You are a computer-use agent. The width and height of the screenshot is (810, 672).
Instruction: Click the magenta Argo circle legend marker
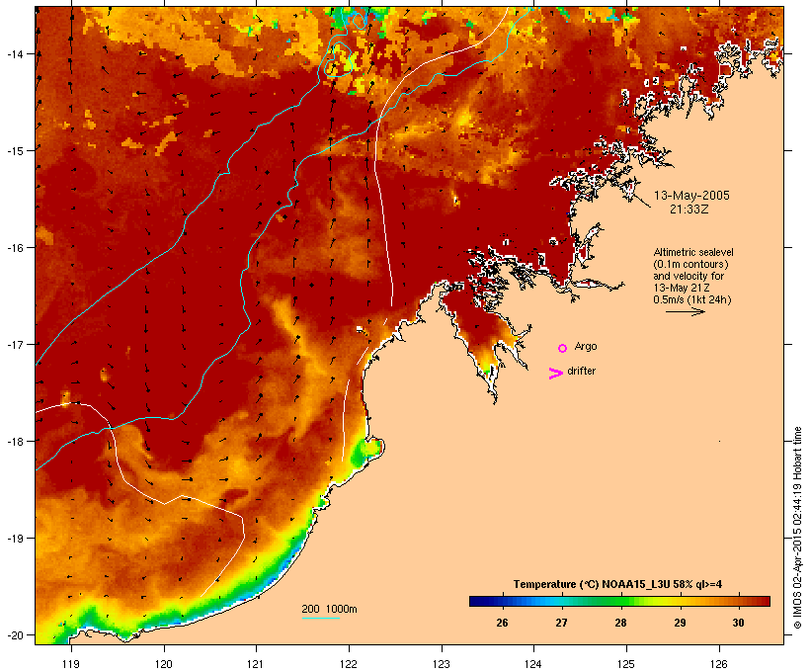pyautogui.click(x=563, y=348)
